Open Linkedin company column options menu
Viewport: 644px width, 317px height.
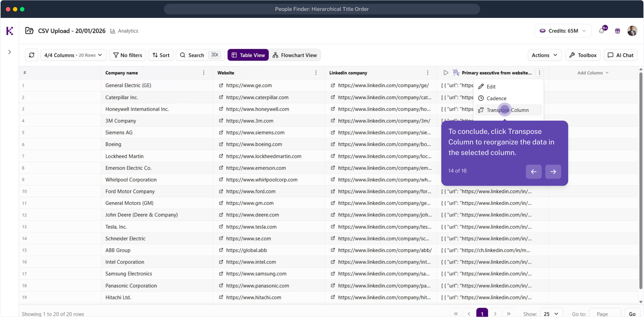coord(428,73)
